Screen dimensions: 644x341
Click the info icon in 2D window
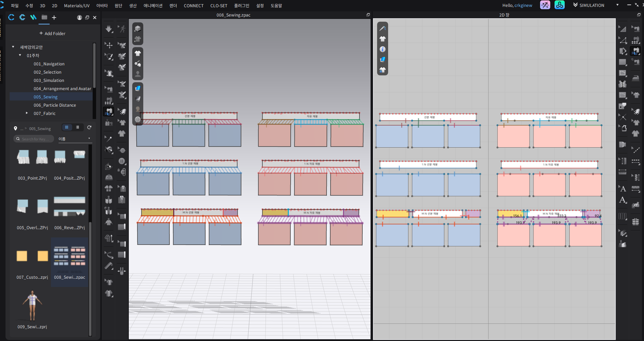point(382,49)
